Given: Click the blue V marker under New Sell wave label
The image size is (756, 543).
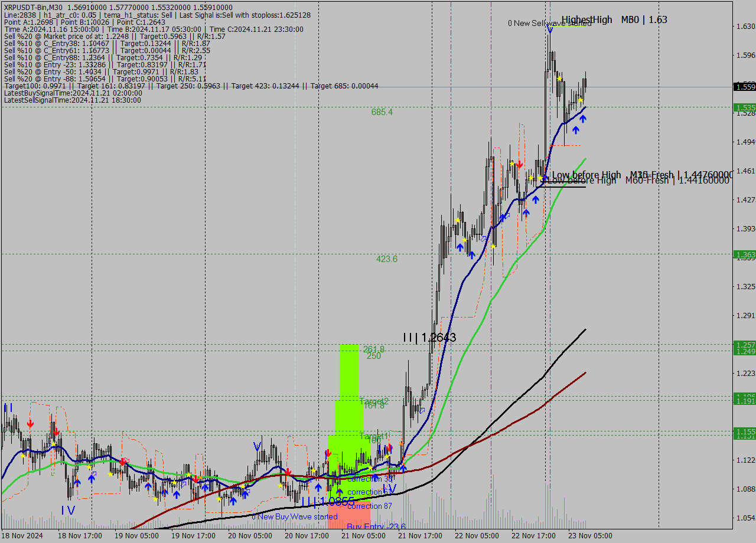Looking at the screenshot, I should coord(549,29).
